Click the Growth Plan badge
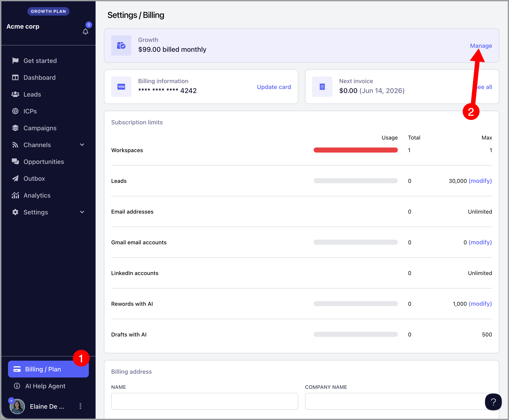Image resolution: width=509 pixels, height=420 pixels. point(48,11)
